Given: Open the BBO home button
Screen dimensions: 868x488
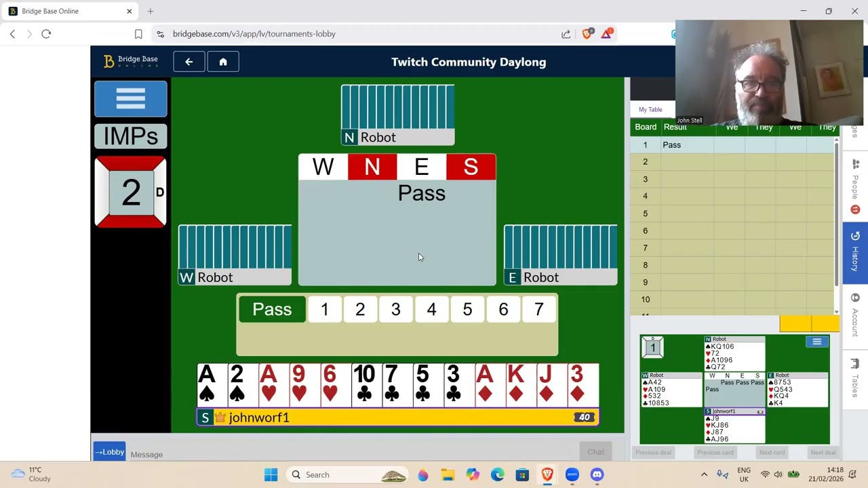Looking at the screenshot, I should pos(223,62).
